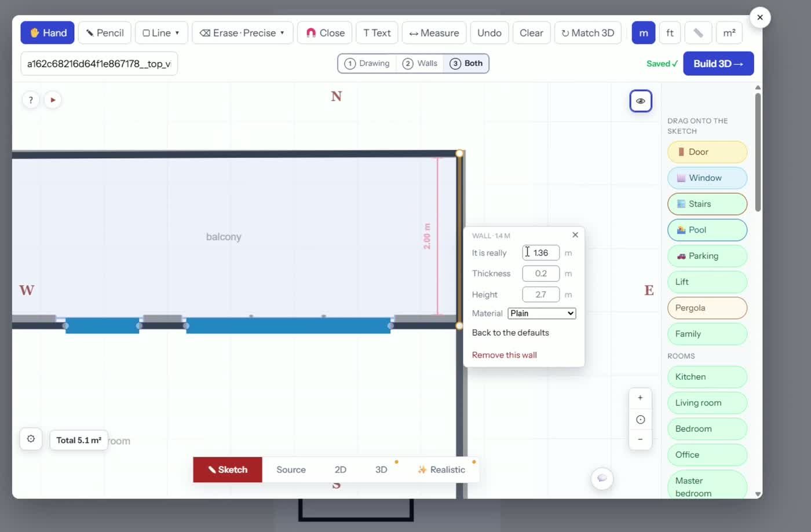811x532 pixels.
Task: Click the 'It is really' length field
Action: point(541,253)
